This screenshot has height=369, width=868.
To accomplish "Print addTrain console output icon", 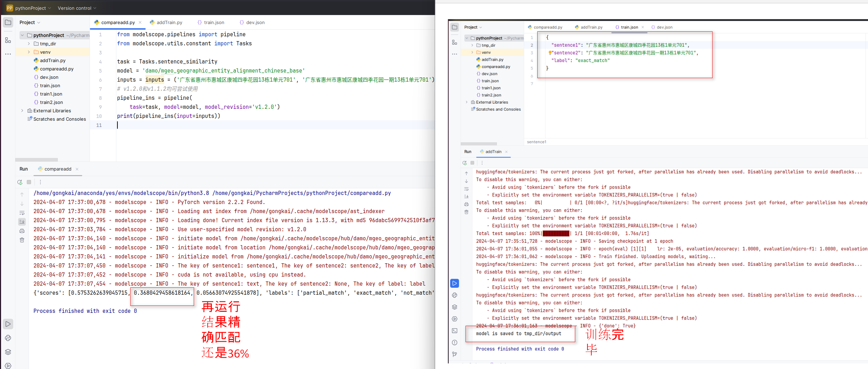I will click(x=467, y=204).
